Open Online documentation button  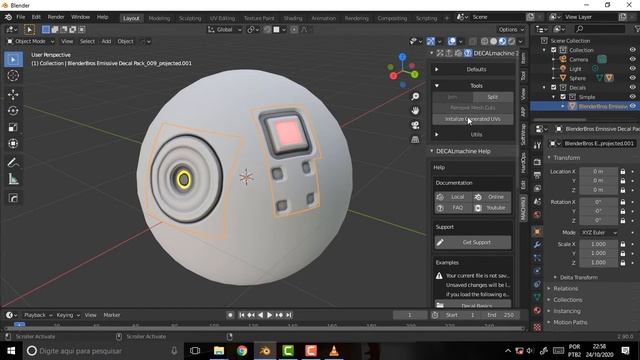tap(492, 197)
